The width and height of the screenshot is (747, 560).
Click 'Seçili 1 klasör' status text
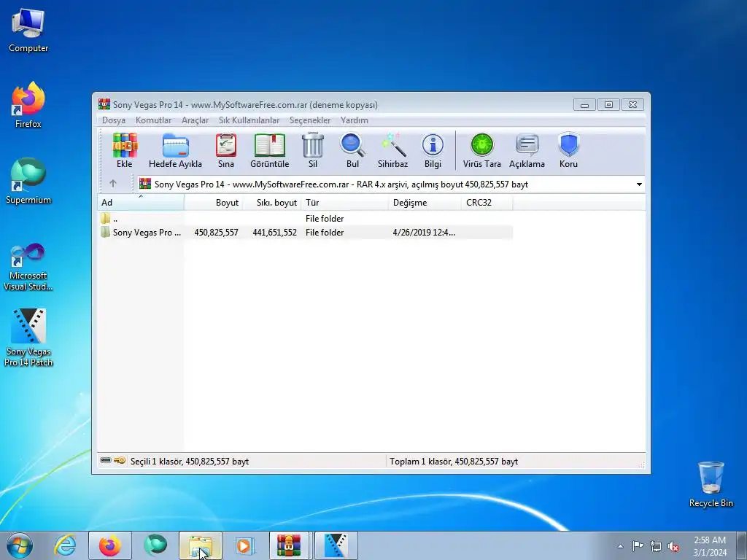(x=190, y=461)
